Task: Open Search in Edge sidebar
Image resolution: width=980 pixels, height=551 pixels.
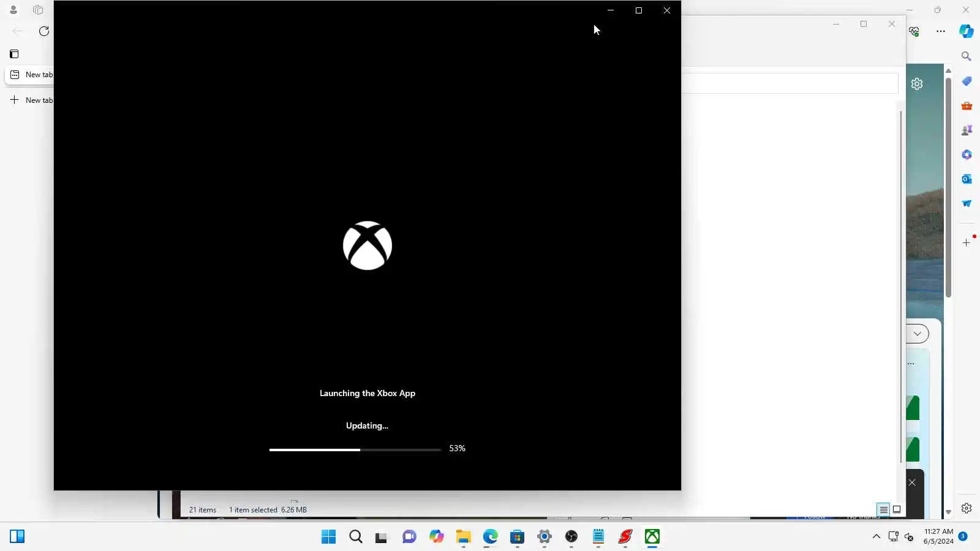Action: [x=967, y=56]
